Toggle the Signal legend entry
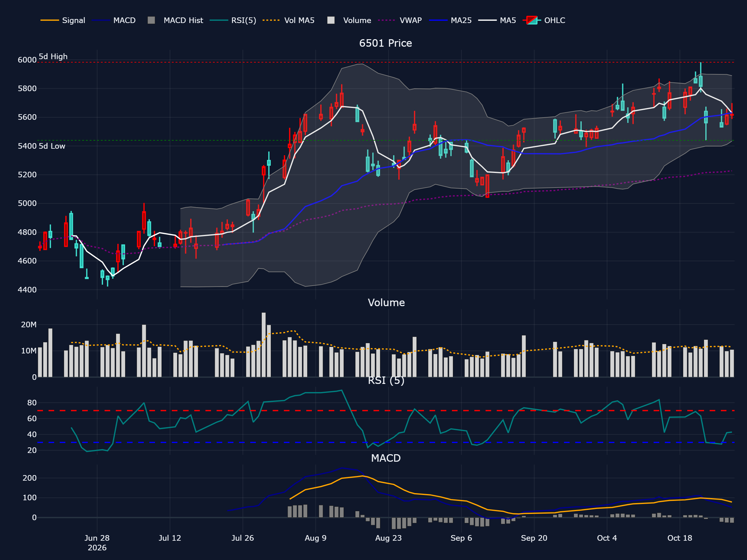The image size is (747, 560). [x=63, y=20]
